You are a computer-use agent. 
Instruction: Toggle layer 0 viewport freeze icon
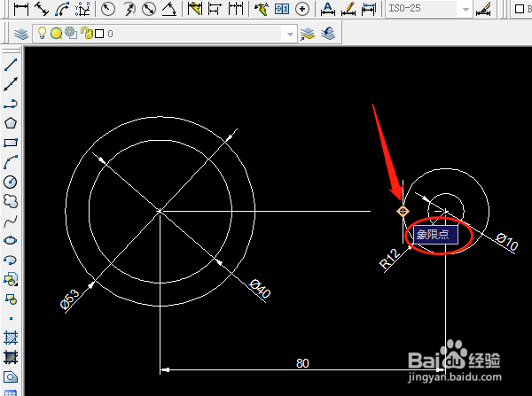coord(71,34)
